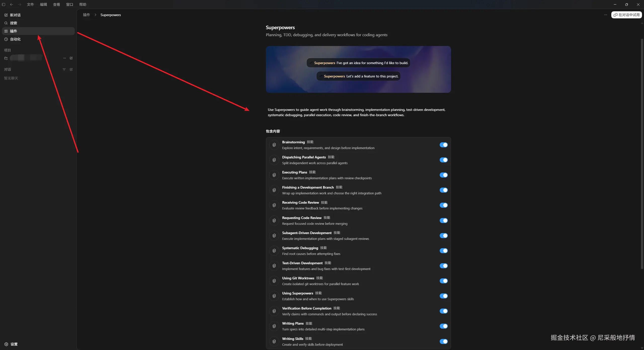Turn off Dispatching Parallel Agents toggle
Image resolution: width=644 pixels, height=350 pixels.
click(x=444, y=160)
